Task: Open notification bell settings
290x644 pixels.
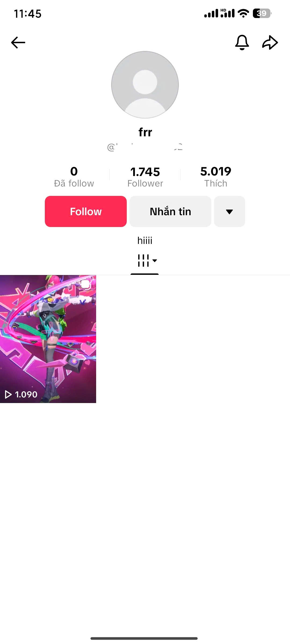Action: [242, 42]
